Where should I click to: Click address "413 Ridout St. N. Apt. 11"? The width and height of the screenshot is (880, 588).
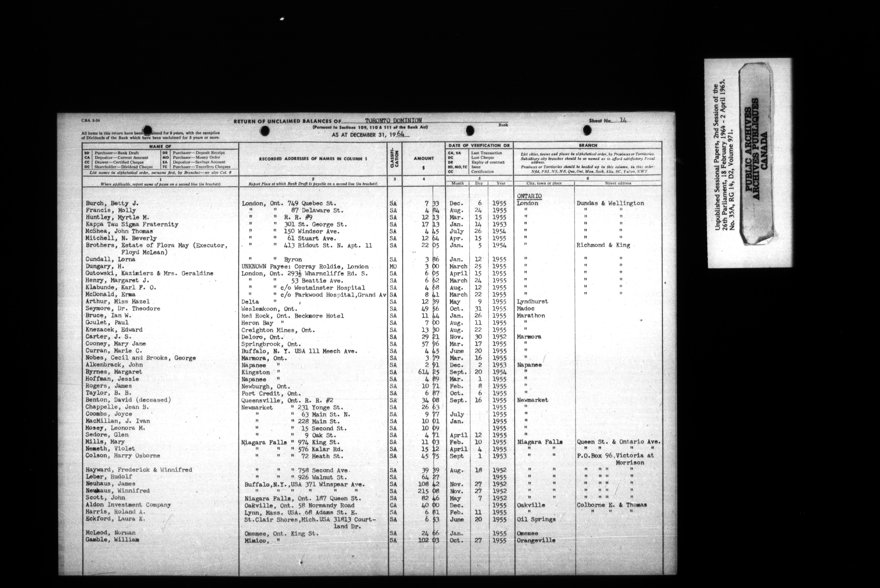(328, 246)
